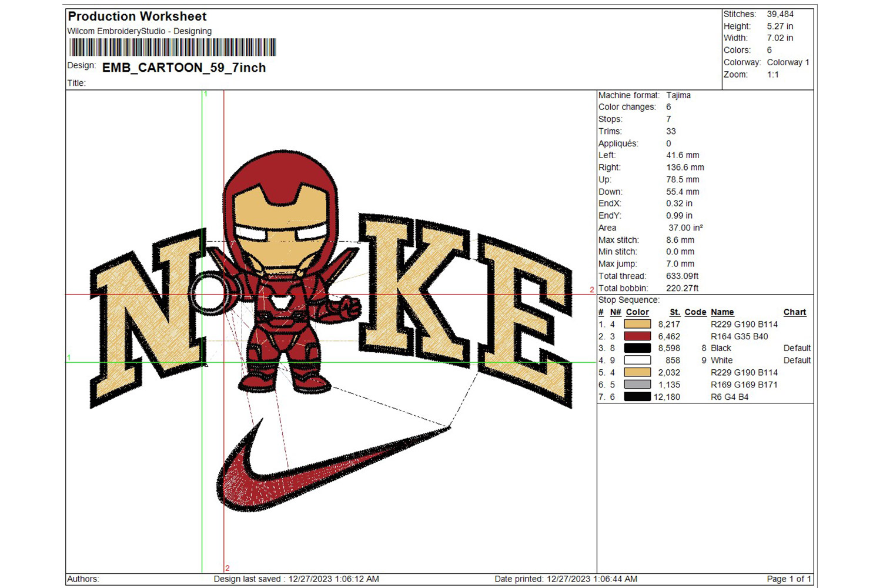Click 'Page 1 of 1' in the footer

[x=789, y=579]
